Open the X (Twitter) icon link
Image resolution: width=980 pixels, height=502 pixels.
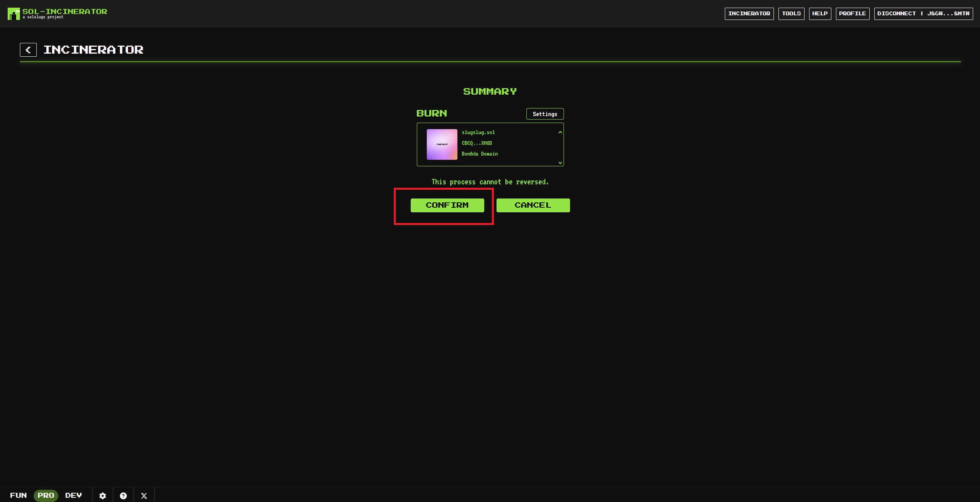coord(144,495)
